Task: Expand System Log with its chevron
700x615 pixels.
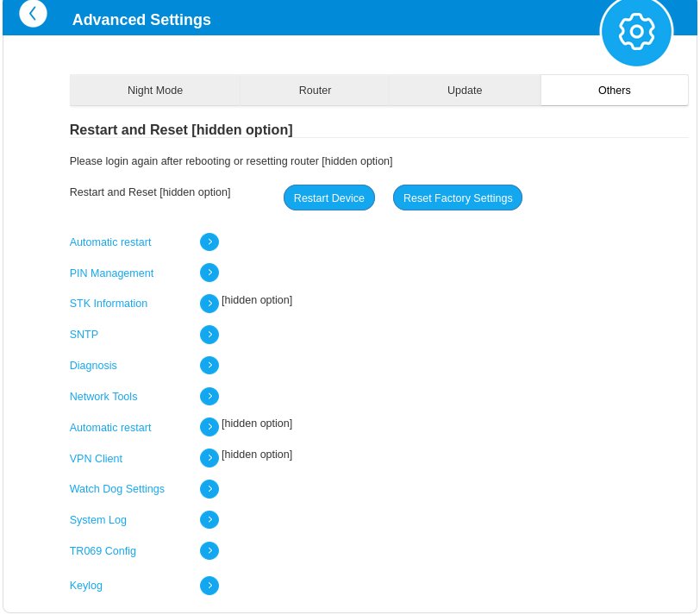Action: point(209,520)
